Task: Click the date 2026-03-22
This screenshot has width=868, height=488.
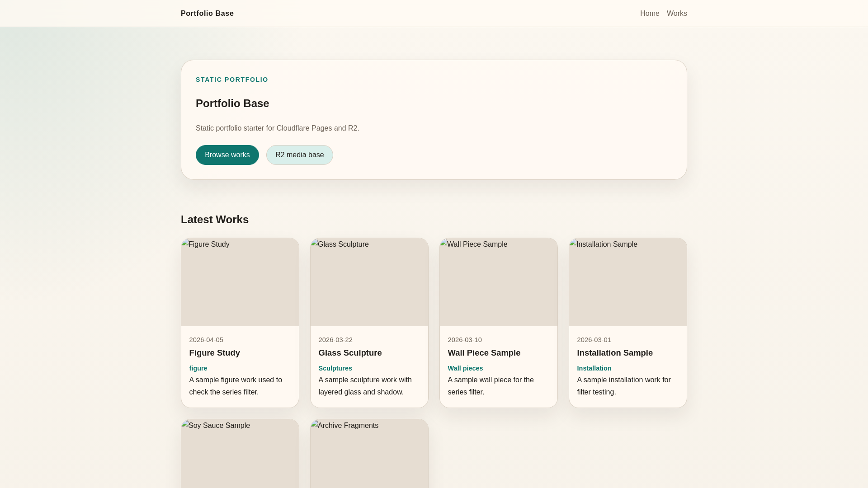Action: coord(335,340)
